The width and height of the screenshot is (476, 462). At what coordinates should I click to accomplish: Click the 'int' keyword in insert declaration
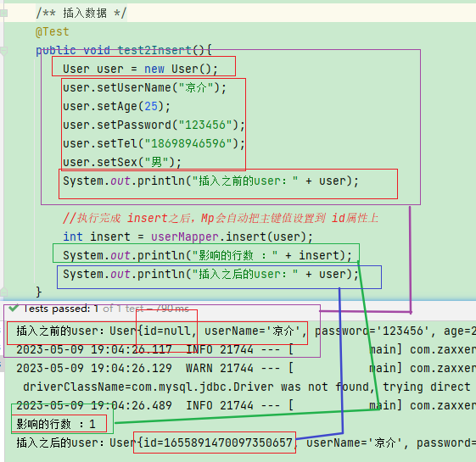click(73, 237)
